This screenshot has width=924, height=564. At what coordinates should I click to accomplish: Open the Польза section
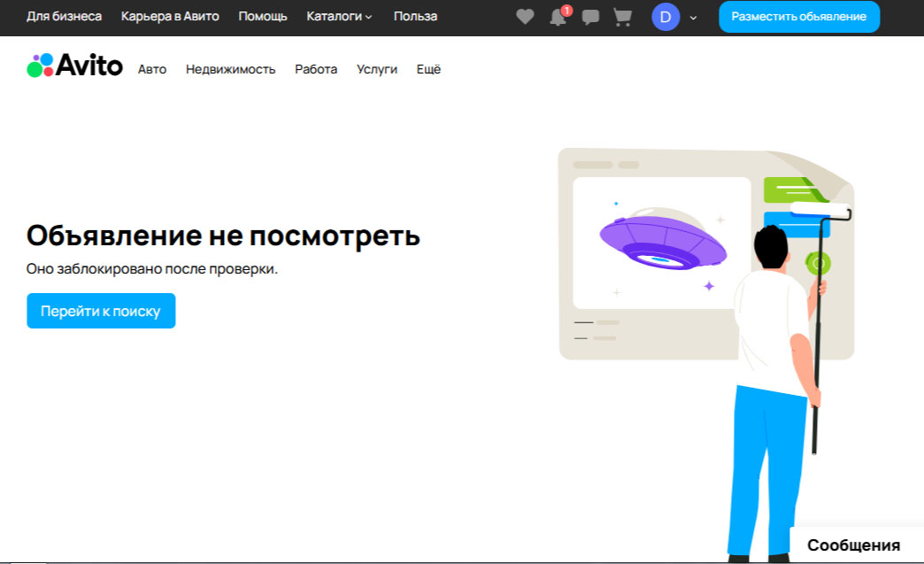click(415, 17)
